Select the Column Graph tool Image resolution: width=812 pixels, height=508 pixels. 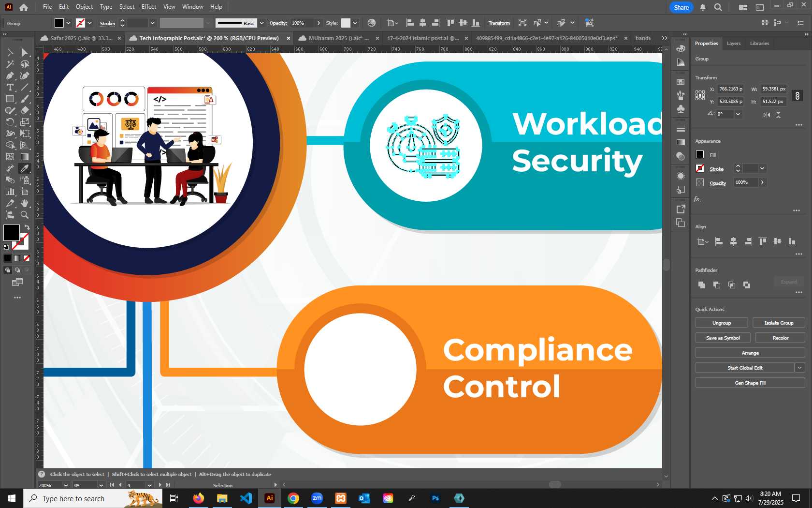[10, 192]
